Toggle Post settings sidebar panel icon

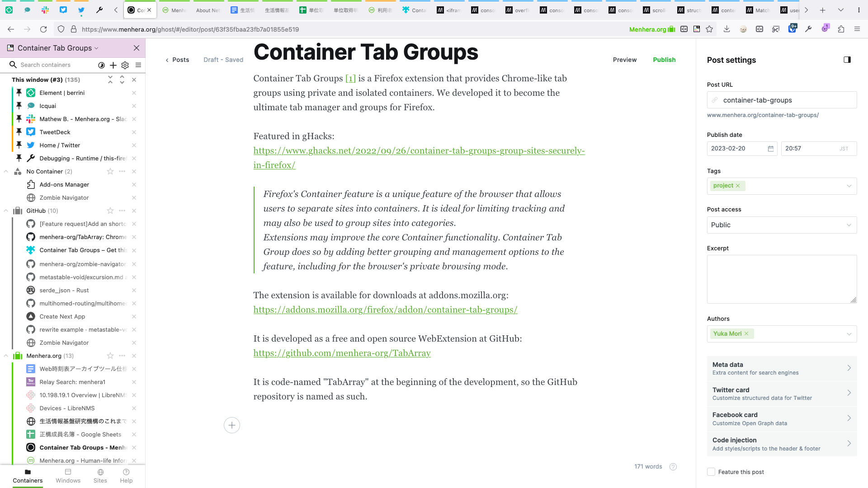(847, 60)
